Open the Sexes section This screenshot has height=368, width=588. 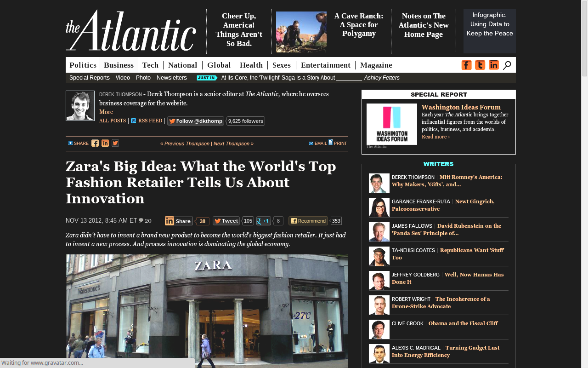pos(282,65)
